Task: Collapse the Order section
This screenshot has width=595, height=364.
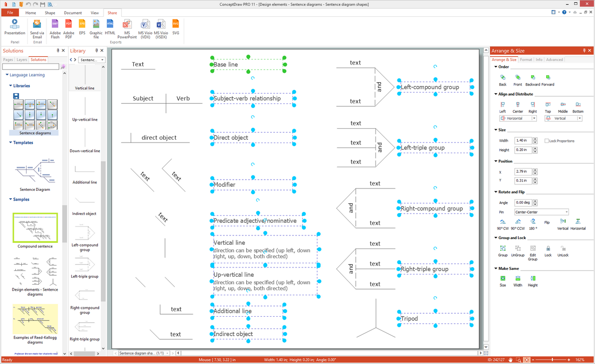Action: [495, 67]
